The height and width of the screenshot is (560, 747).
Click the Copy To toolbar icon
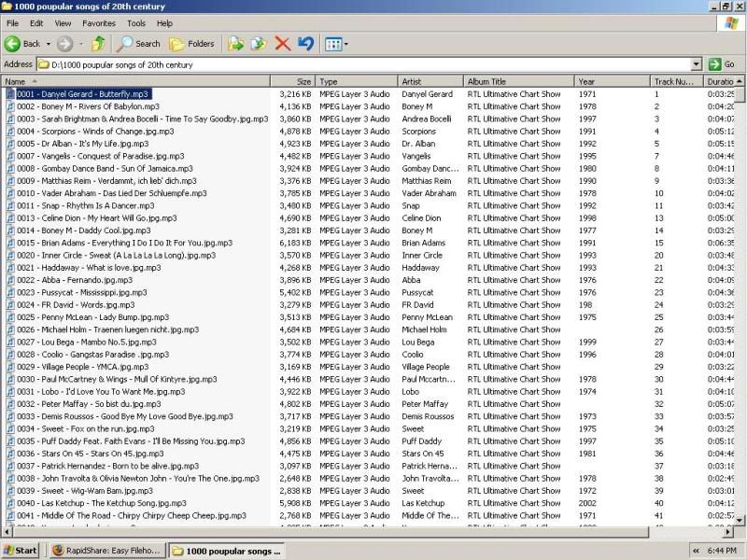(259, 44)
